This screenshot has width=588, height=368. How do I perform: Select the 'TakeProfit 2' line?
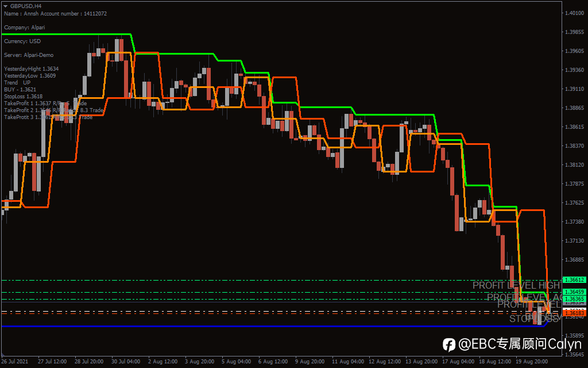tap(53, 110)
